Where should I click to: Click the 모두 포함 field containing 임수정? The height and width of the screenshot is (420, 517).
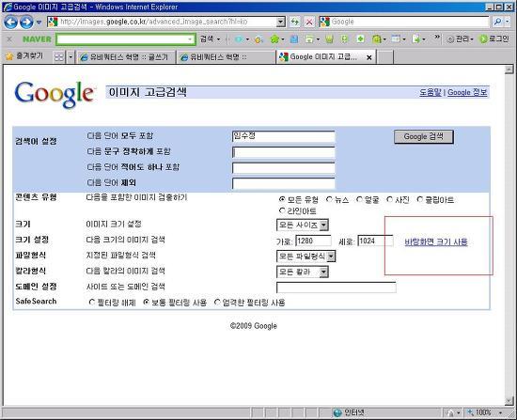point(284,136)
